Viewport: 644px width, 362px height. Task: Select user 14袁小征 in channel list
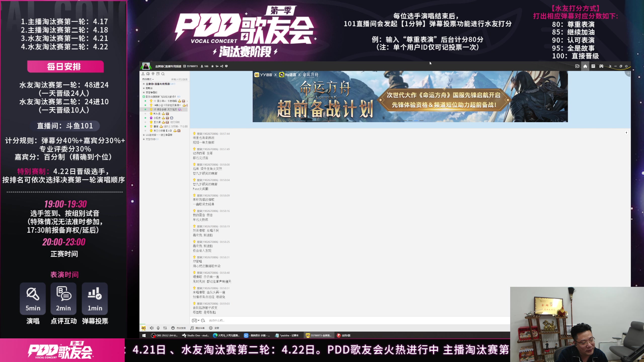coord(167,105)
